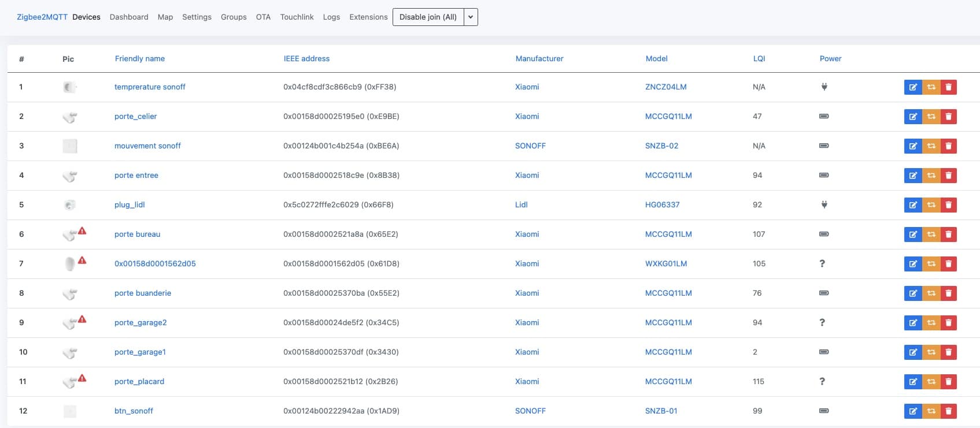Viewport: 980px width, 428px height.
Task: Click the warning triangle on porte bureau
Action: (82, 230)
